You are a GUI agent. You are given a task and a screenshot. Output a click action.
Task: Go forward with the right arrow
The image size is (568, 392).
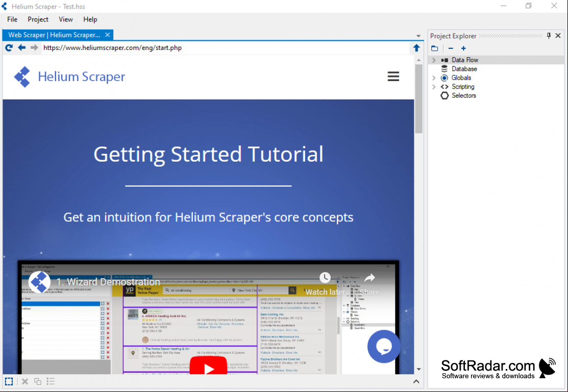click(x=34, y=47)
